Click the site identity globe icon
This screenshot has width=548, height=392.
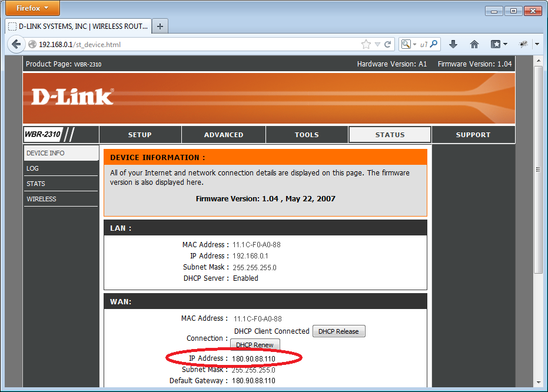[32, 44]
